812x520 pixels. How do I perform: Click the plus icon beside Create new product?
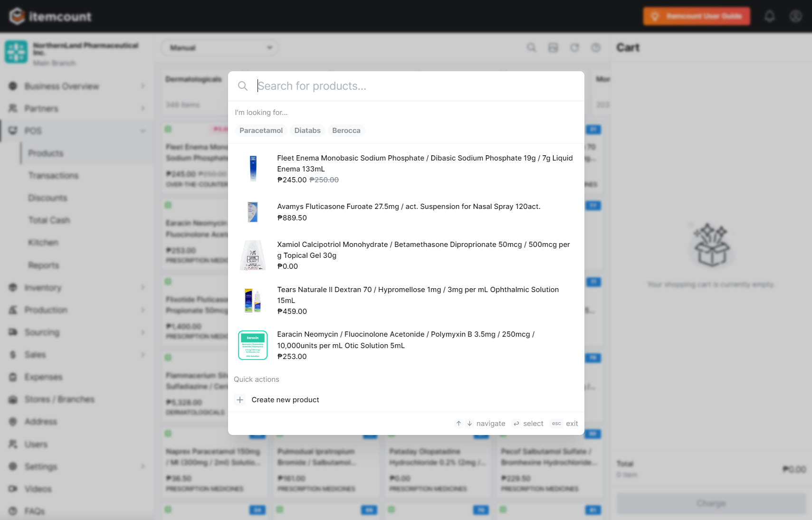point(240,400)
